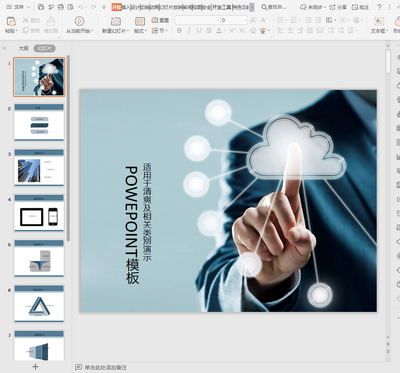This screenshot has width=400, height=373.
Task: Toggle Underline formatting
Action: (199, 31)
